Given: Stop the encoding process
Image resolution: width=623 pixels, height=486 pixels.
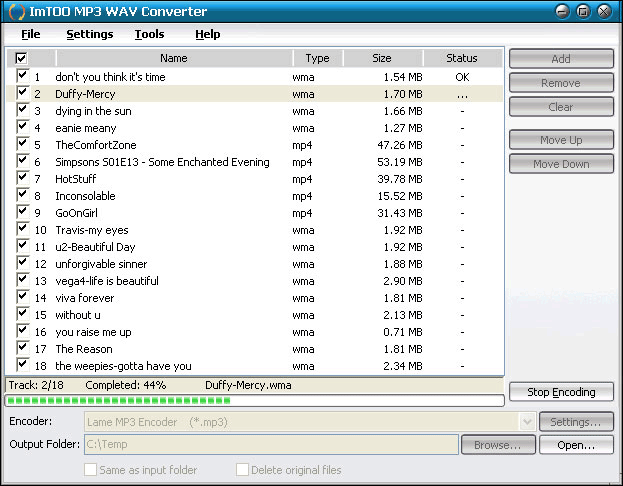Looking at the screenshot, I should click(x=561, y=392).
